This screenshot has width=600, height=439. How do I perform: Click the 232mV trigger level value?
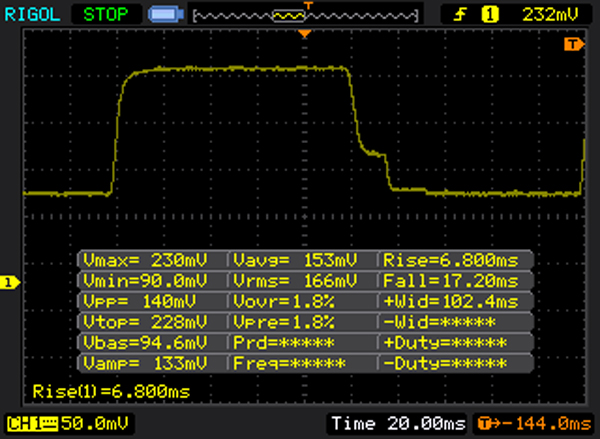tap(549, 15)
